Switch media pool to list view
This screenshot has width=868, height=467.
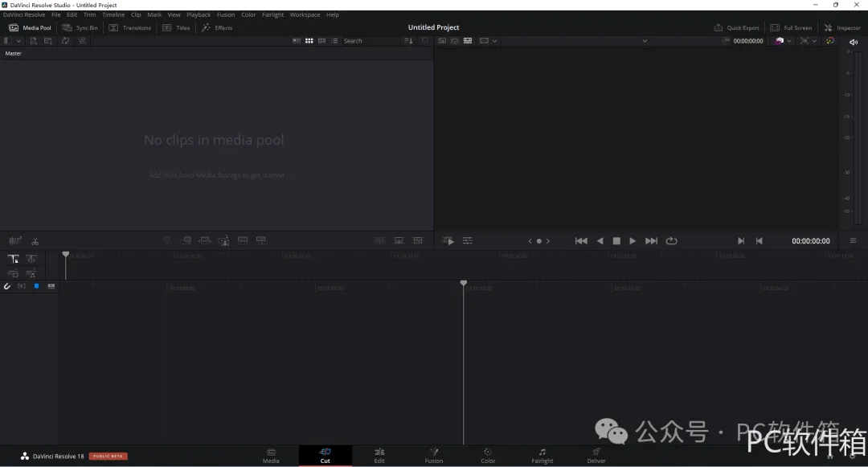tap(334, 41)
